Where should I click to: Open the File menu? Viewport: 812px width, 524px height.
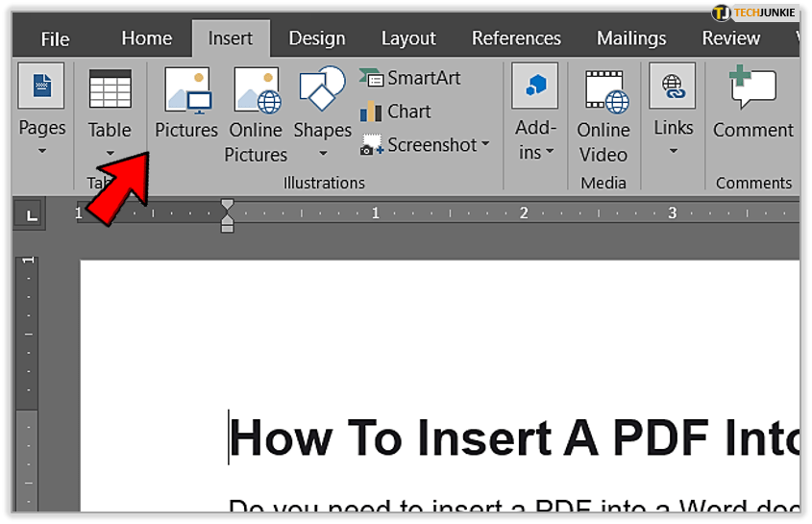(x=55, y=39)
